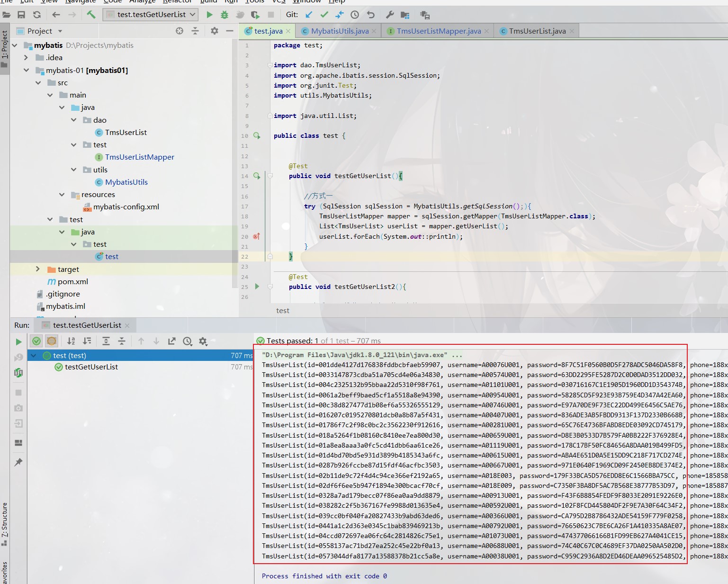Close the MybatisUtils.java tab

pos(374,31)
